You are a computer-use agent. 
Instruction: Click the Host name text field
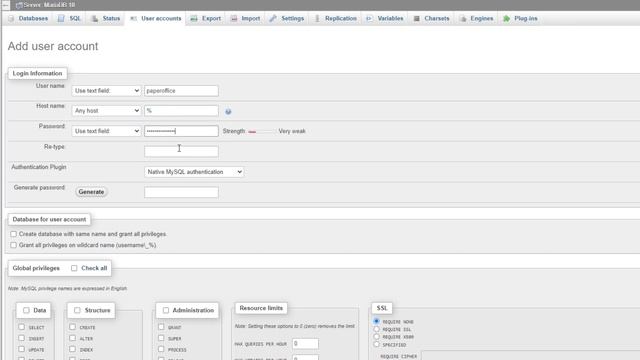pos(181,111)
